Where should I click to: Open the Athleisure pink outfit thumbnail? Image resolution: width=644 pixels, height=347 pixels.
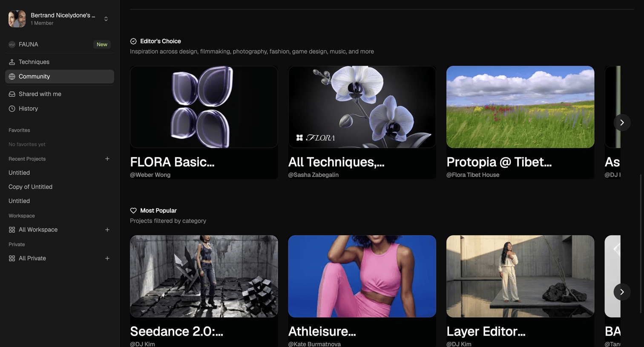click(362, 276)
